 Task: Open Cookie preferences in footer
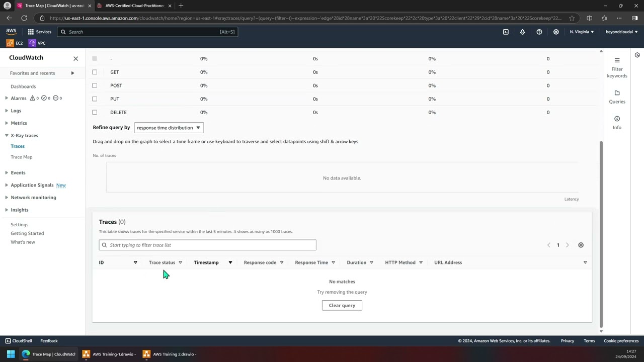coord(621,341)
